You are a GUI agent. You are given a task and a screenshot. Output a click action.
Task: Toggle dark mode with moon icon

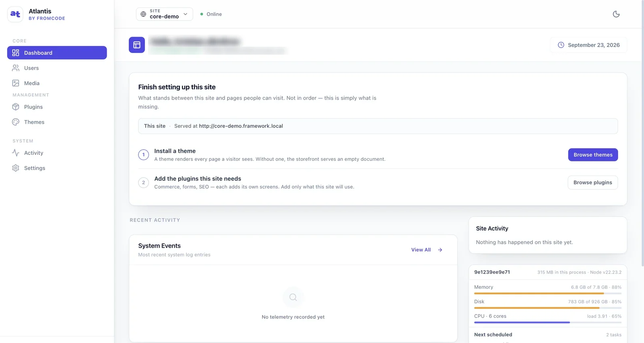616,14
